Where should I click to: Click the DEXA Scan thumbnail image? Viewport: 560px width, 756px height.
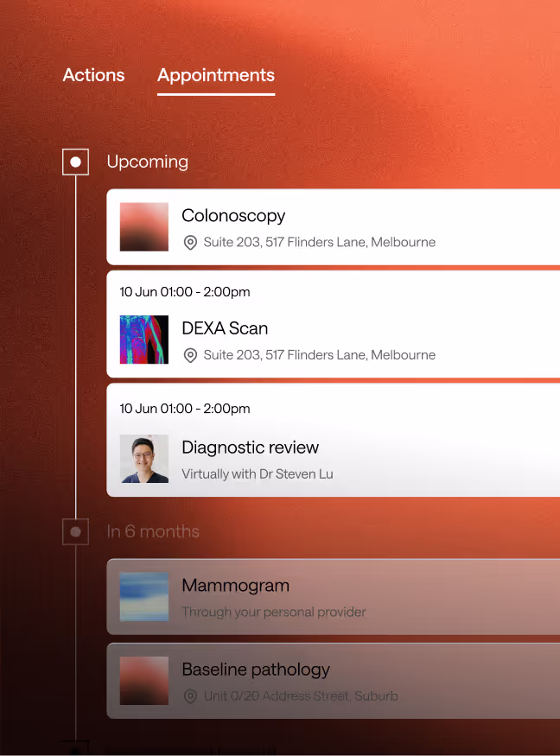click(x=144, y=340)
